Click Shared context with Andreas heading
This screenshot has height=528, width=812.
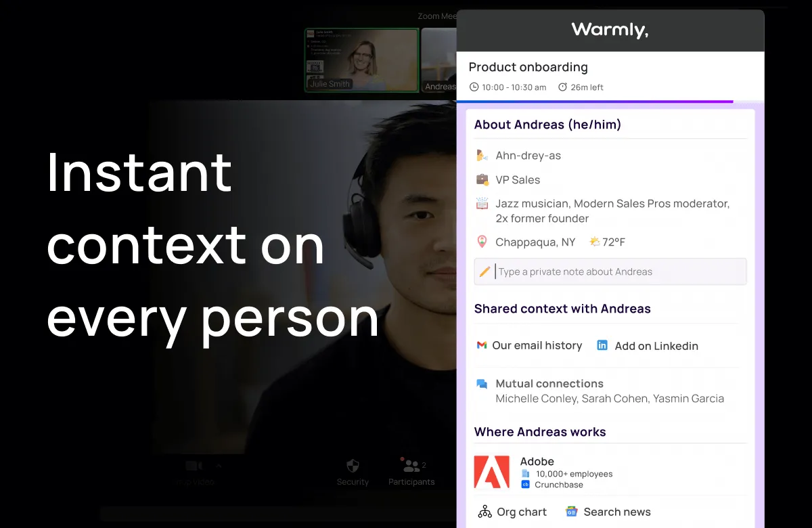pos(562,309)
